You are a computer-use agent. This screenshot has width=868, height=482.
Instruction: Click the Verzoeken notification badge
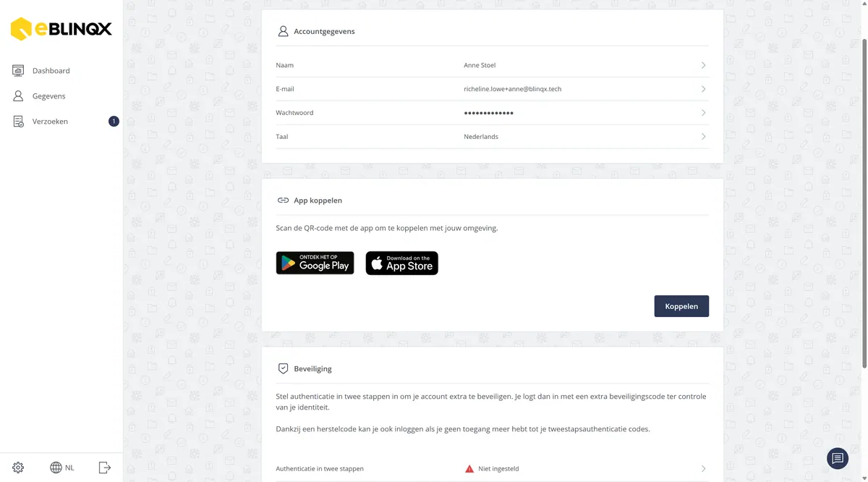(114, 121)
